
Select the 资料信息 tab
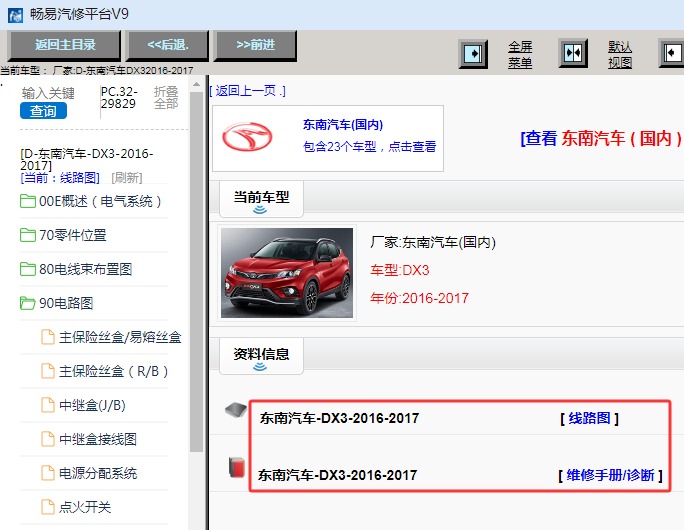261,356
